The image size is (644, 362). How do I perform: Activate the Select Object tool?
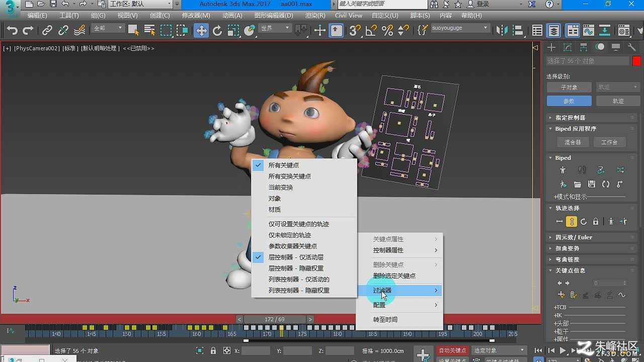coord(133,31)
